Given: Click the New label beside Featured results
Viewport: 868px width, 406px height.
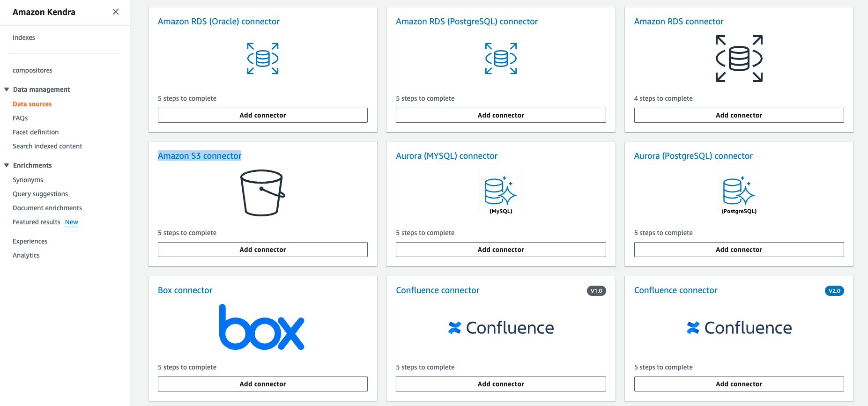Looking at the screenshot, I should point(72,222).
